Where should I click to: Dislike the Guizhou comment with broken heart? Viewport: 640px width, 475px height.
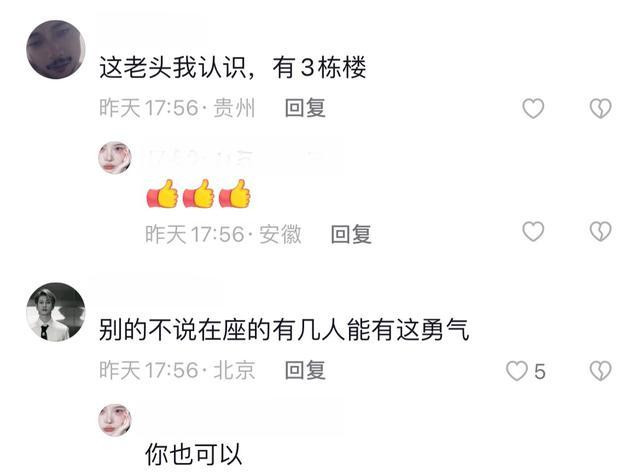point(600,109)
